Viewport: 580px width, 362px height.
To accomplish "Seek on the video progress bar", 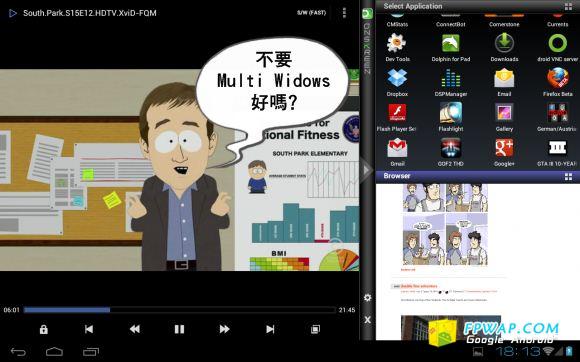I will 179,310.
